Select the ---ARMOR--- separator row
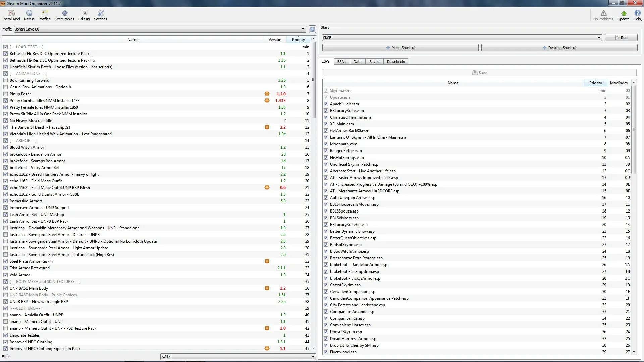The image size is (644, 362). point(156,141)
